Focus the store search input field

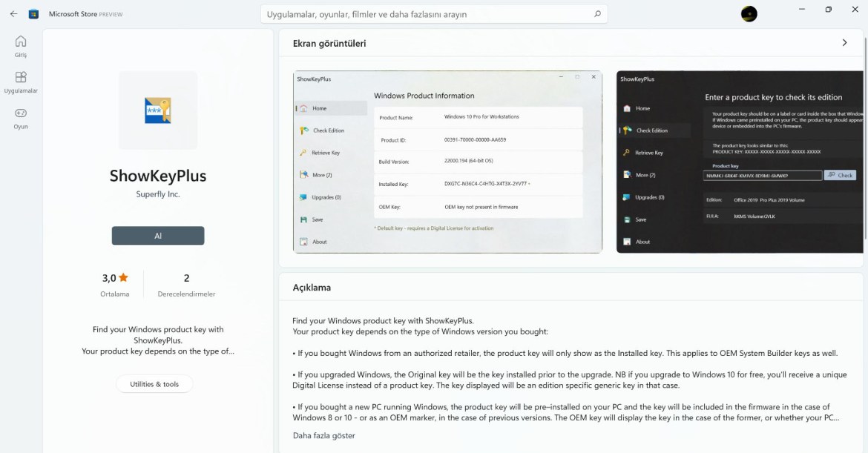click(423, 14)
